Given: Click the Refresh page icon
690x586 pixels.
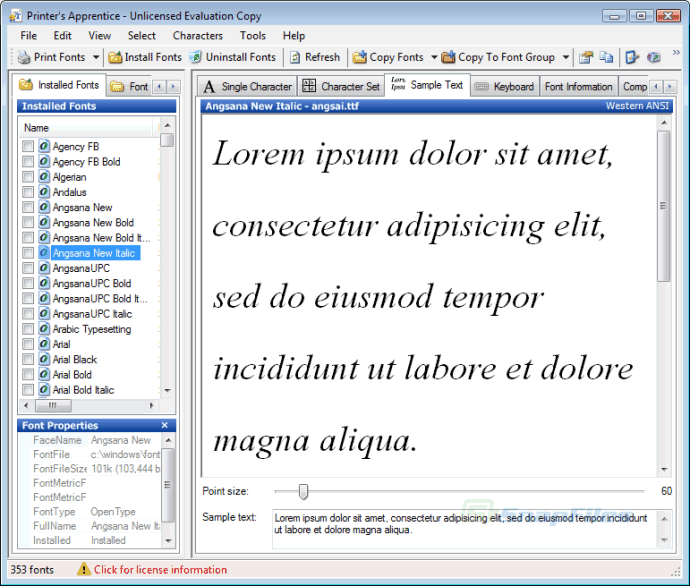Looking at the screenshot, I should tap(295, 57).
